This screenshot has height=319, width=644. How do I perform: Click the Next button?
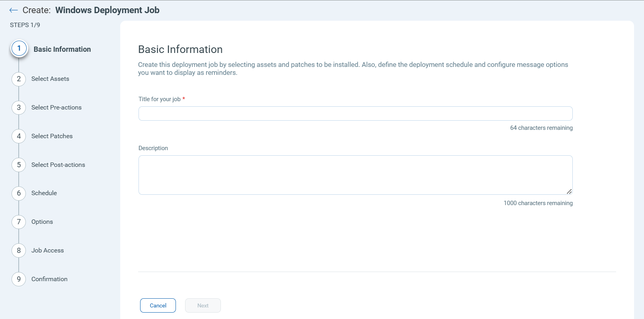coord(203,305)
